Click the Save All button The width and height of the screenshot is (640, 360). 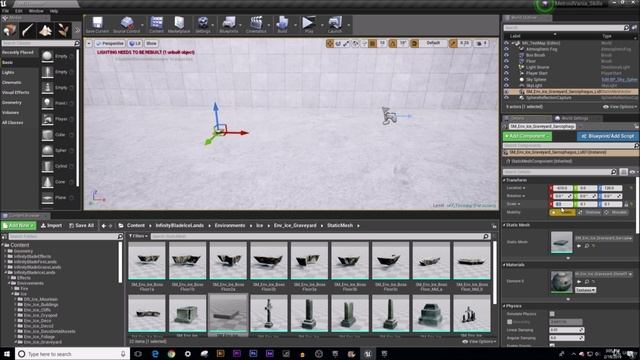(82, 225)
